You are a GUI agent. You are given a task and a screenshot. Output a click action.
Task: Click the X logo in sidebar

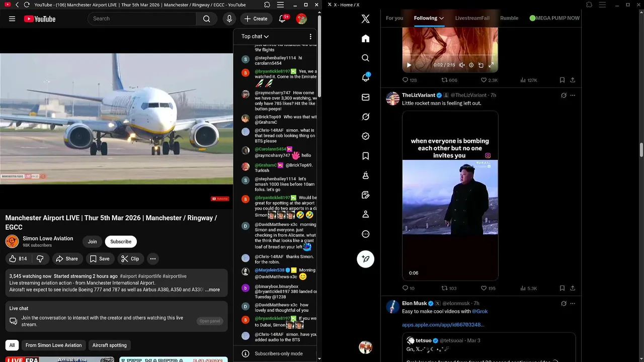(x=366, y=19)
